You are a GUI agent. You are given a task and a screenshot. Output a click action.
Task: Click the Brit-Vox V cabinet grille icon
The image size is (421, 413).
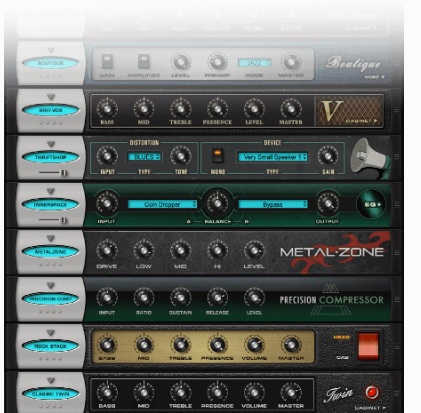tap(349, 111)
